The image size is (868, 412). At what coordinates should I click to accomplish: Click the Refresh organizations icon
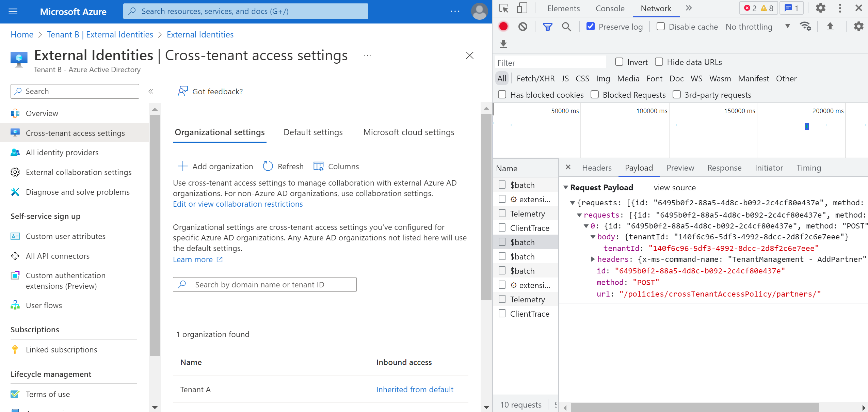268,167
